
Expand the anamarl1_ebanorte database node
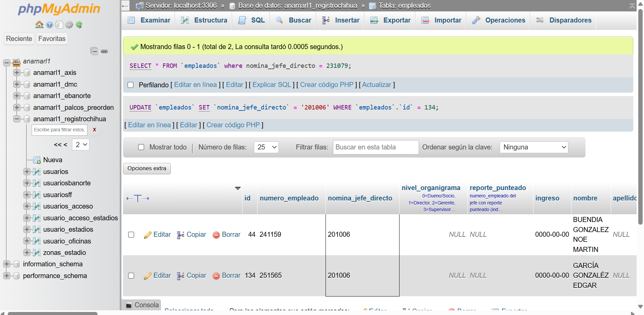click(16, 96)
